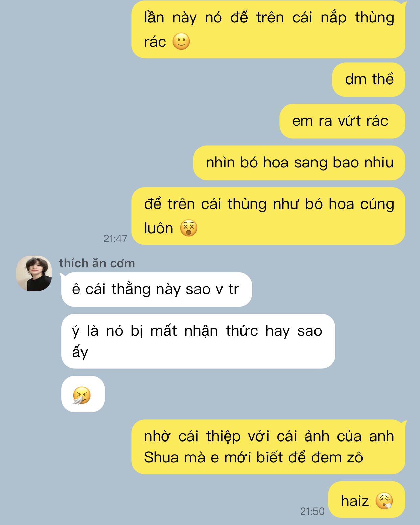This screenshot has height=525, width=420.
Task: Tap the word 'Shua' in the yellow message
Action: [161, 458]
